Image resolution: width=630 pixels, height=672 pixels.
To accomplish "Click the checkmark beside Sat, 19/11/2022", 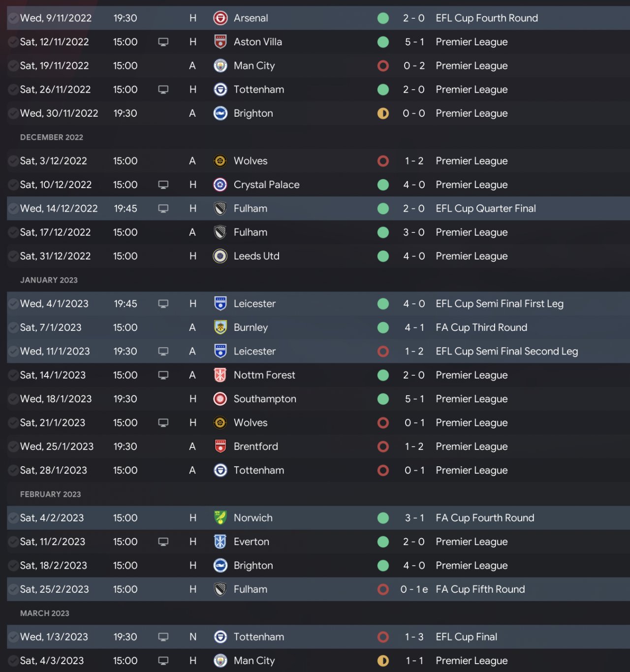I will coord(13,66).
